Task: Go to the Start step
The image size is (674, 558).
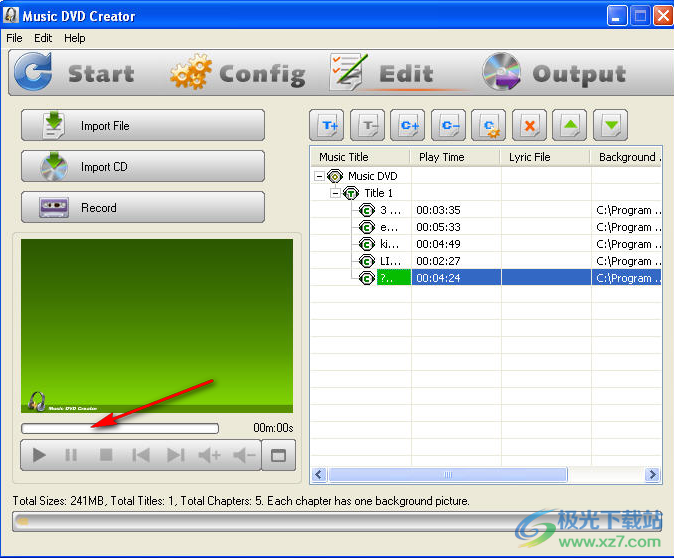Action: pyautogui.click(x=75, y=72)
